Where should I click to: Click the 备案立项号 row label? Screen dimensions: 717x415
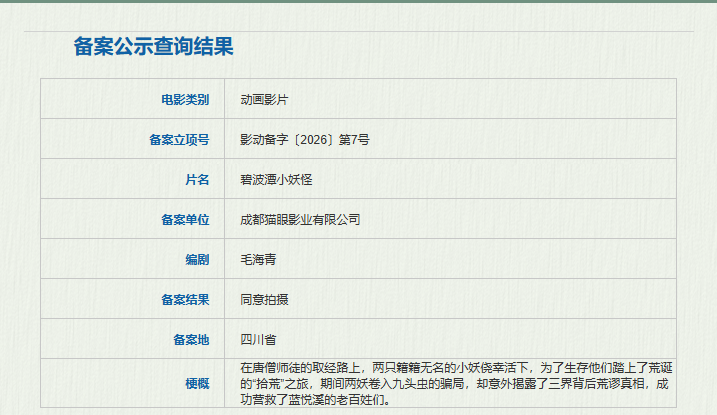pyautogui.click(x=179, y=140)
